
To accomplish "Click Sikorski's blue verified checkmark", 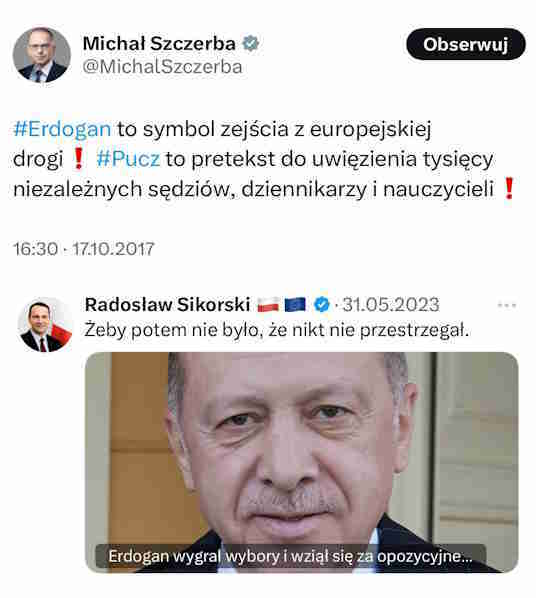I will (x=322, y=305).
